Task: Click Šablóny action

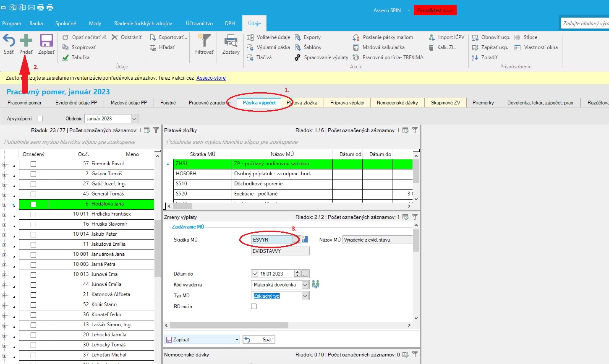Action: point(308,47)
